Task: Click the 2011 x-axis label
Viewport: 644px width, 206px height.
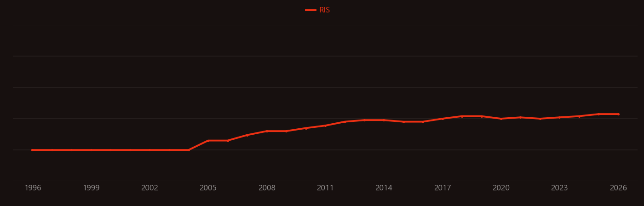Action: pyautogui.click(x=325, y=188)
